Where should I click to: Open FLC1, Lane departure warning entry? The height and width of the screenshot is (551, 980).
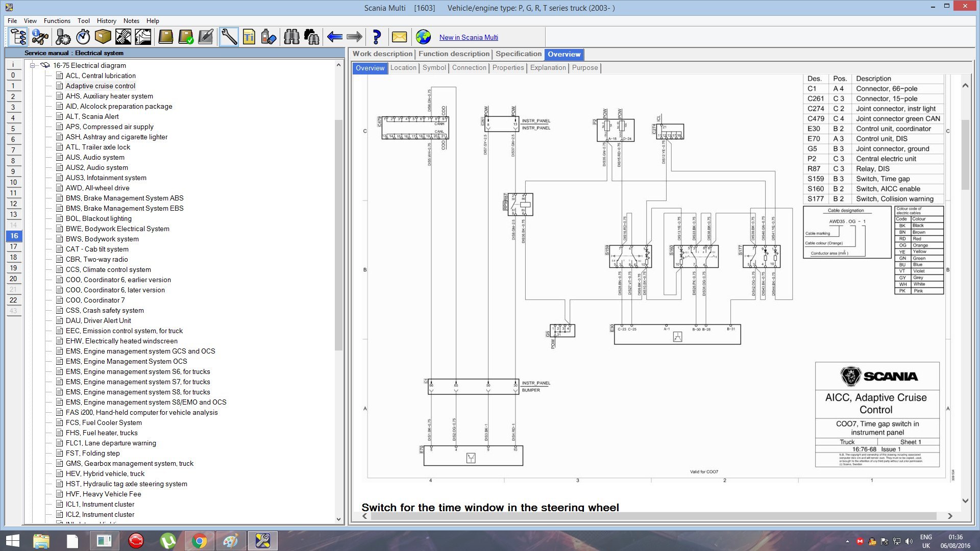coord(111,443)
